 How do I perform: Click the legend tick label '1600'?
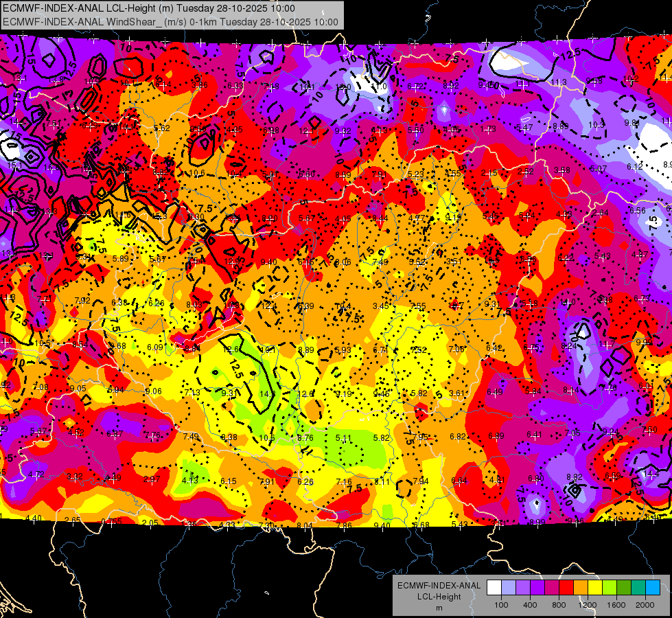(616, 605)
